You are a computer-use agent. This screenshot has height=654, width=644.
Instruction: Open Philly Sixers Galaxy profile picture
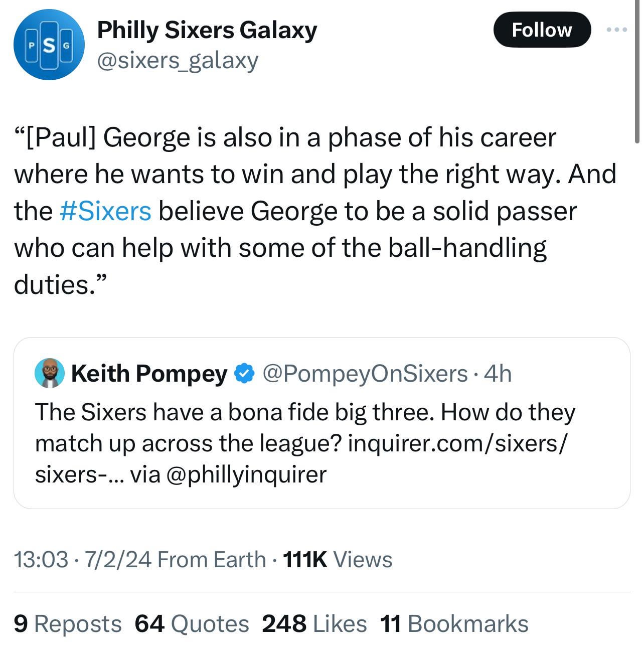49,45
